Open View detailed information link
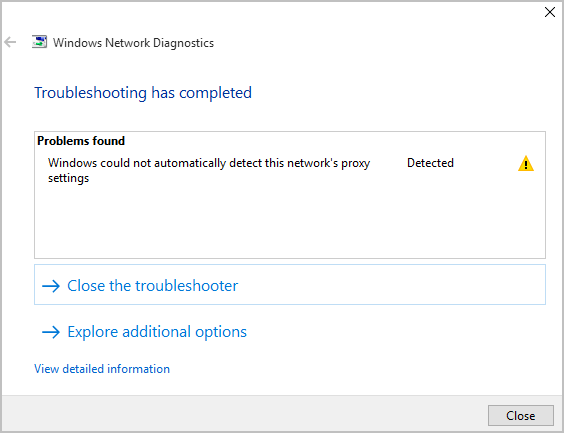This screenshot has width=564, height=433. pyautogui.click(x=102, y=369)
